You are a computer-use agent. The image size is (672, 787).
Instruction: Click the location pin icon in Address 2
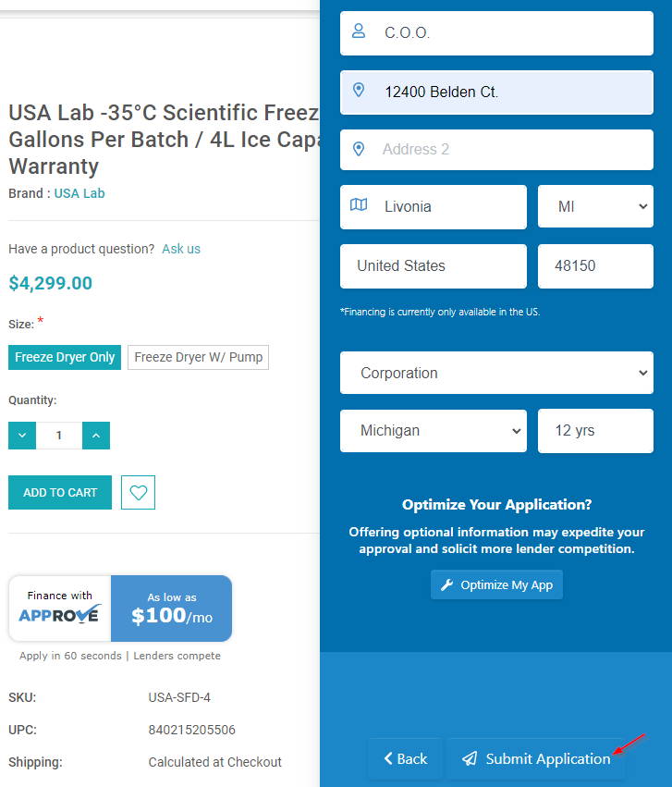pyautogui.click(x=359, y=149)
